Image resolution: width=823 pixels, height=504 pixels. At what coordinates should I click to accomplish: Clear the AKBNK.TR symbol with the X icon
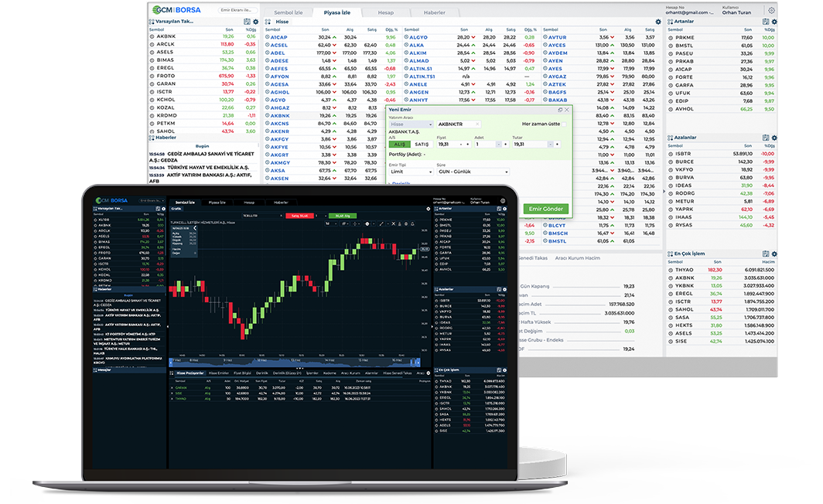[x=477, y=124]
